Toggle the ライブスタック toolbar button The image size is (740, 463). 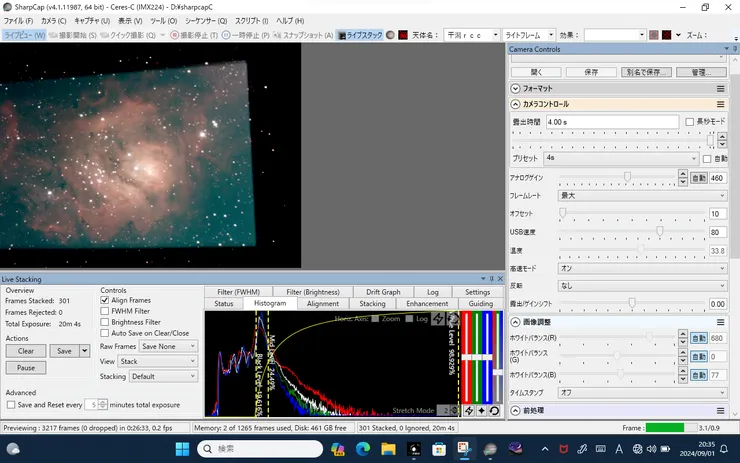point(362,35)
